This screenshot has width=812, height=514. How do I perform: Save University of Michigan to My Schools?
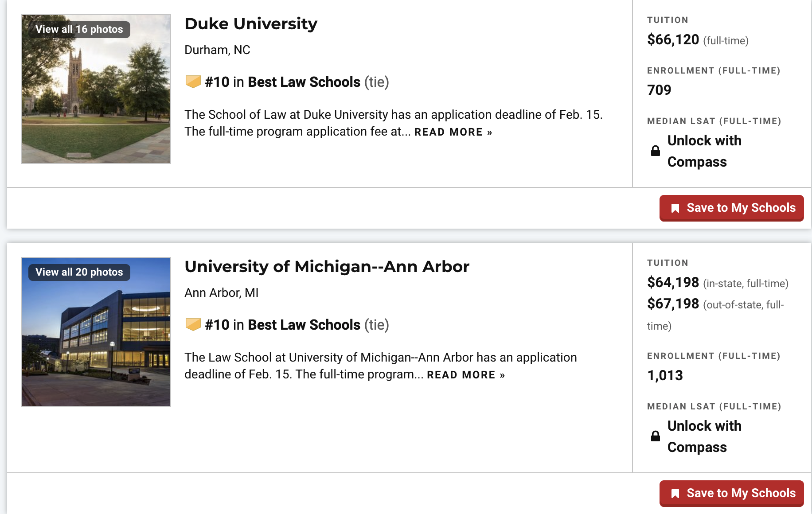(732, 493)
